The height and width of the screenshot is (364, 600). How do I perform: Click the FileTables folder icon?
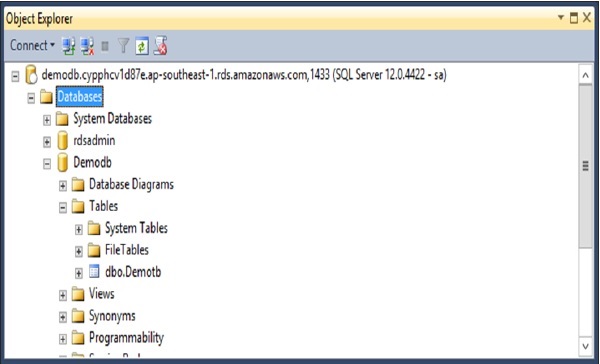94,250
